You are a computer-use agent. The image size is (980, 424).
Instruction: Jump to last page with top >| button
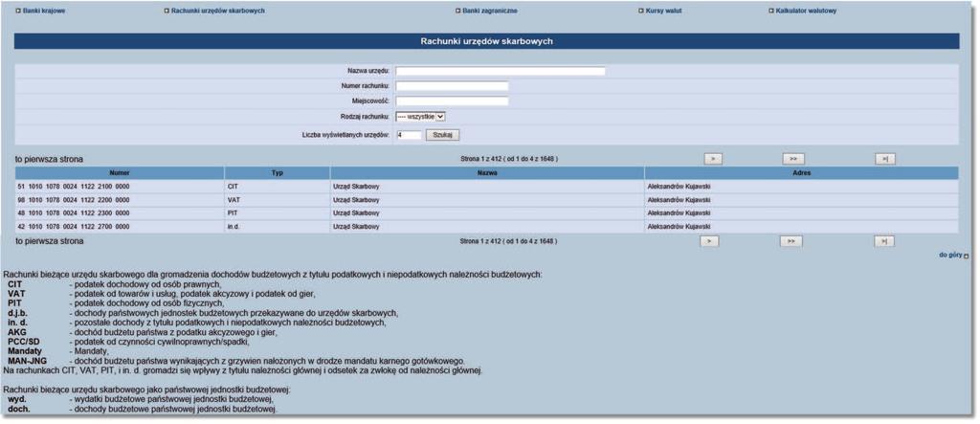click(885, 159)
